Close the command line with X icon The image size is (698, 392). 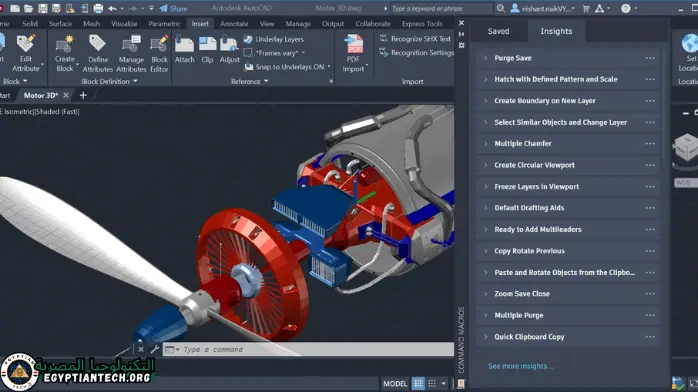coord(141,349)
